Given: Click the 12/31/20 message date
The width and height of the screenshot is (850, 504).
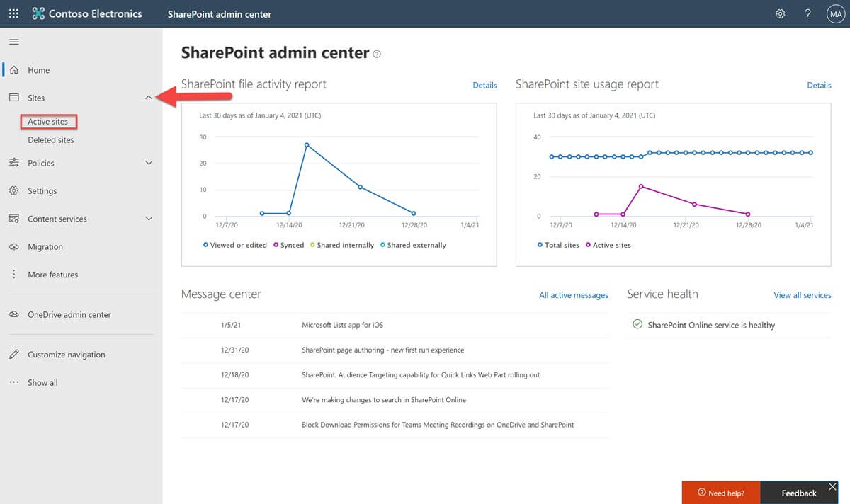Looking at the screenshot, I should point(234,350).
